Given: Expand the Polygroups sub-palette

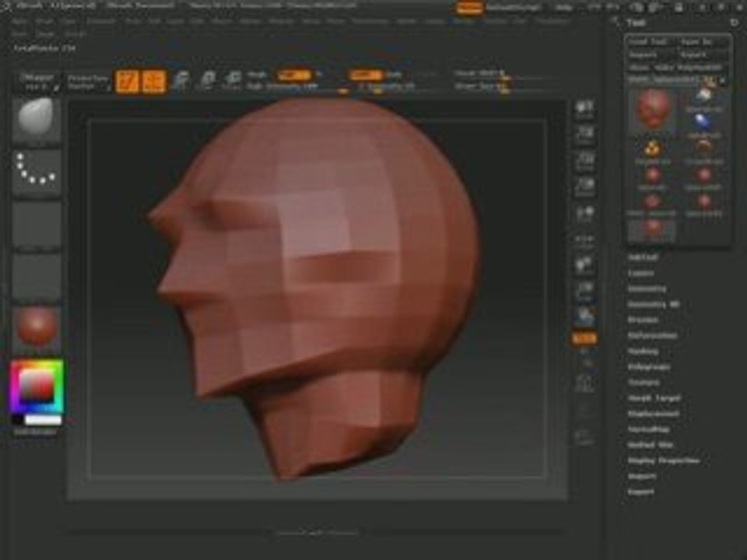Looking at the screenshot, I should (x=649, y=367).
